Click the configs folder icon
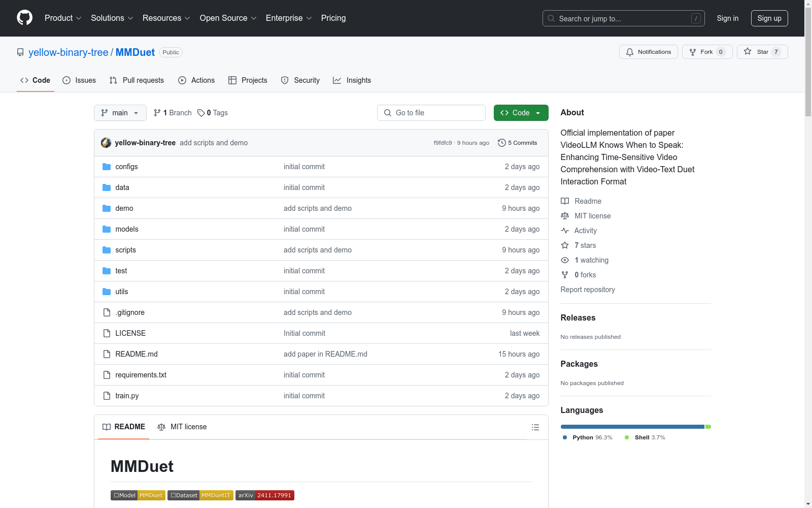The image size is (812, 508). (x=107, y=167)
